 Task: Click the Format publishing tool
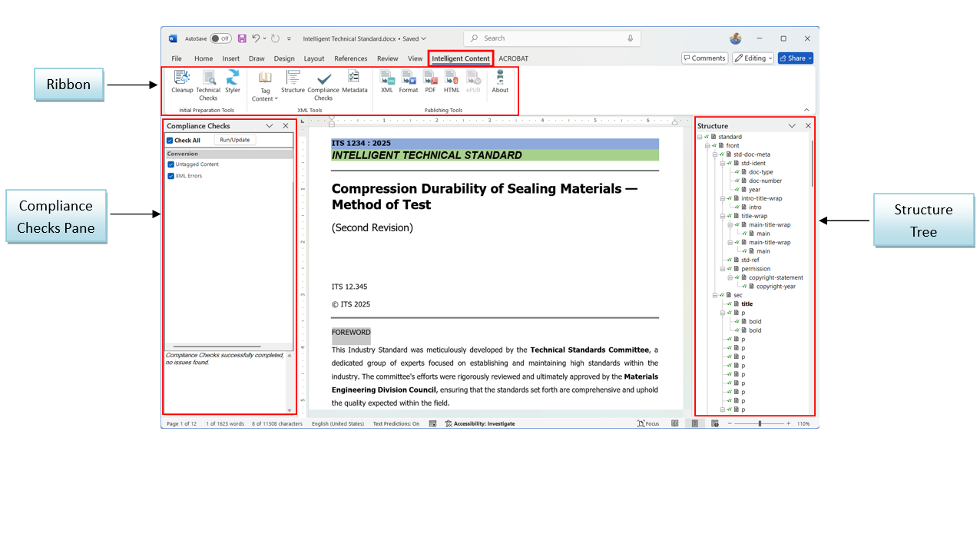(x=409, y=82)
